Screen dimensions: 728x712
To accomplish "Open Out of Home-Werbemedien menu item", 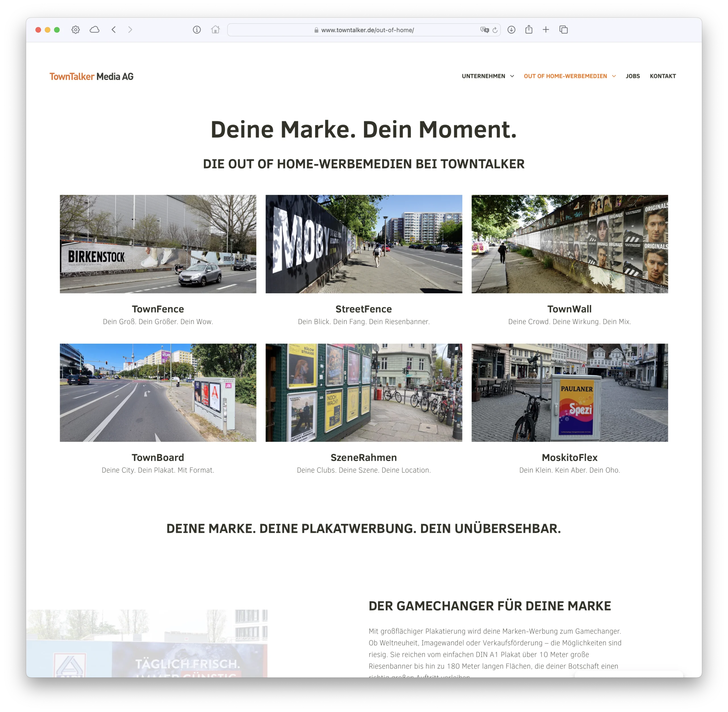I will 565,76.
